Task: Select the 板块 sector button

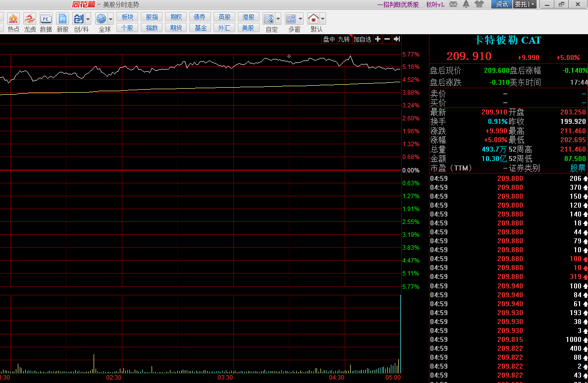Action: tap(127, 17)
